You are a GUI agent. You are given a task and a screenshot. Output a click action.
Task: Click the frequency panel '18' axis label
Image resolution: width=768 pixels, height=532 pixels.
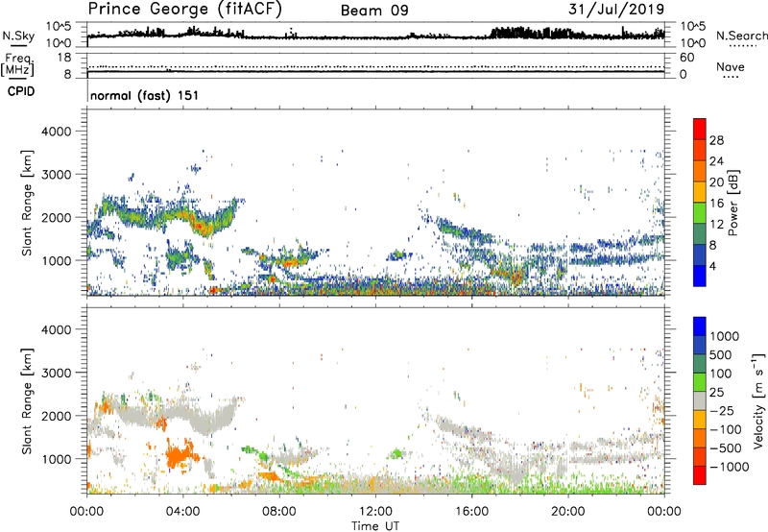[64, 58]
